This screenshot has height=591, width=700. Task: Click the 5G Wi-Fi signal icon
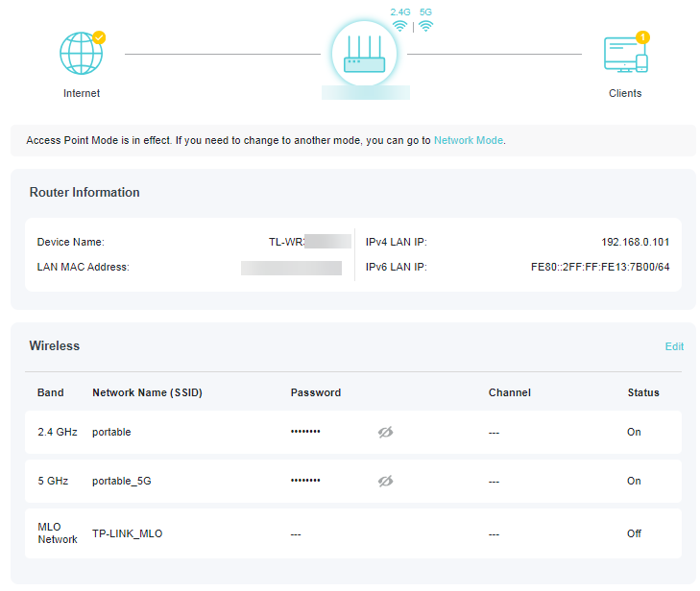(426, 26)
